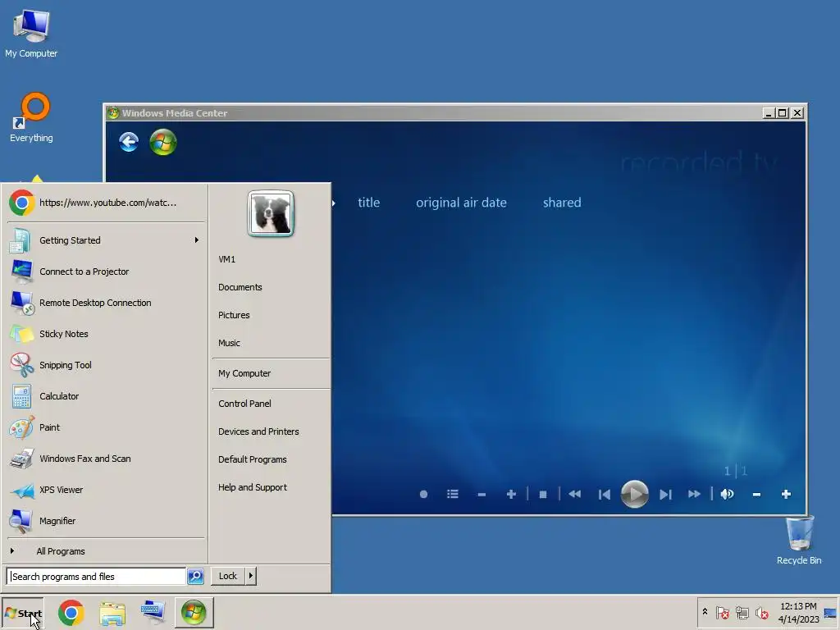This screenshot has height=630, width=840.
Task: Switch to Windows Media Center taskbar button
Action: [x=194, y=613]
